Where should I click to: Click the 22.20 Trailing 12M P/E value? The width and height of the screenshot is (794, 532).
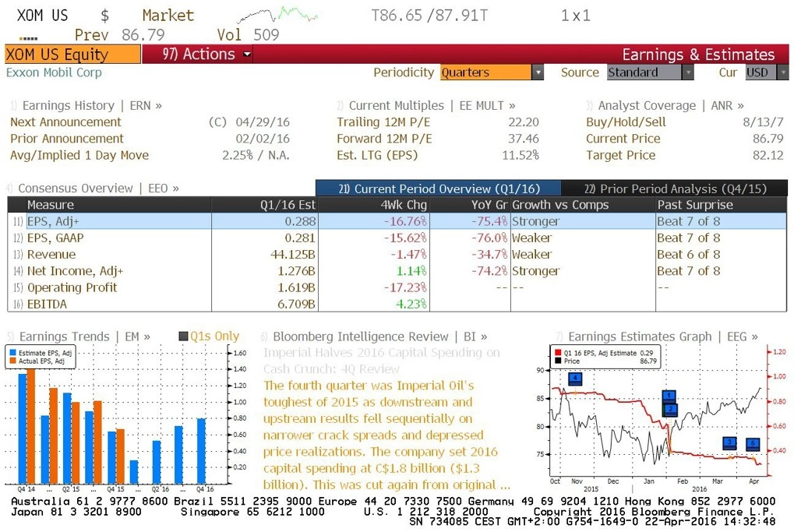click(x=524, y=122)
